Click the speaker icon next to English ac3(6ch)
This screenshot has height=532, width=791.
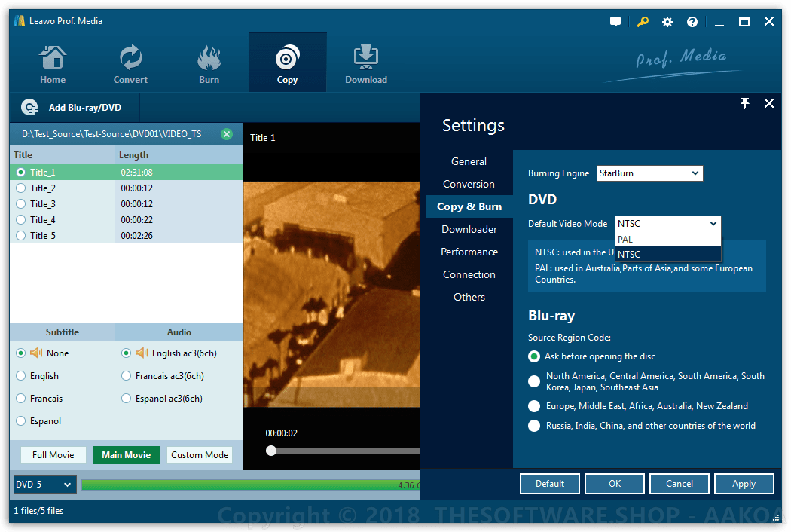coord(142,353)
